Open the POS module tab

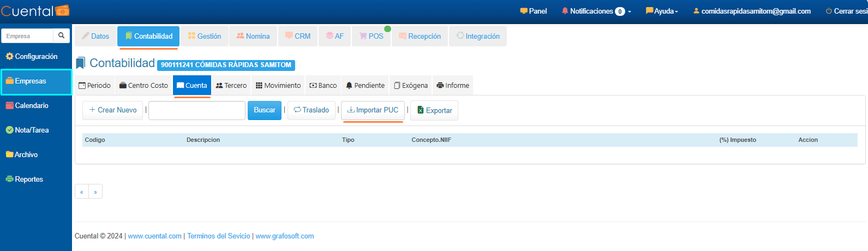[x=372, y=37]
